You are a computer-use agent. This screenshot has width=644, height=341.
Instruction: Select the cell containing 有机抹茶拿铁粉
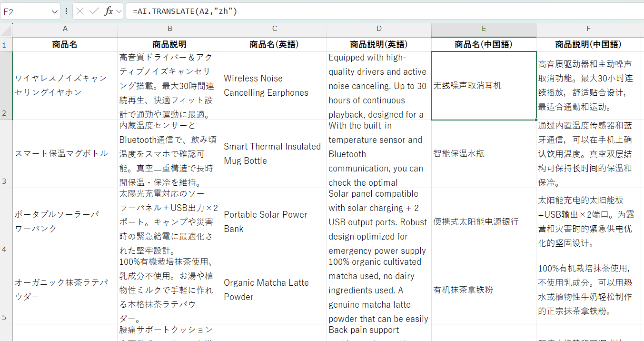coord(483,290)
